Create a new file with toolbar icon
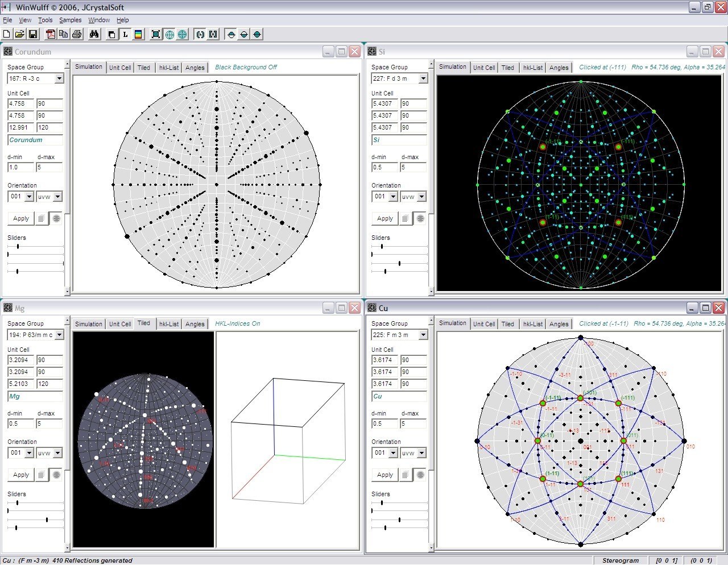This screenshot has width=728, height=565. click(x=7, y=35)
